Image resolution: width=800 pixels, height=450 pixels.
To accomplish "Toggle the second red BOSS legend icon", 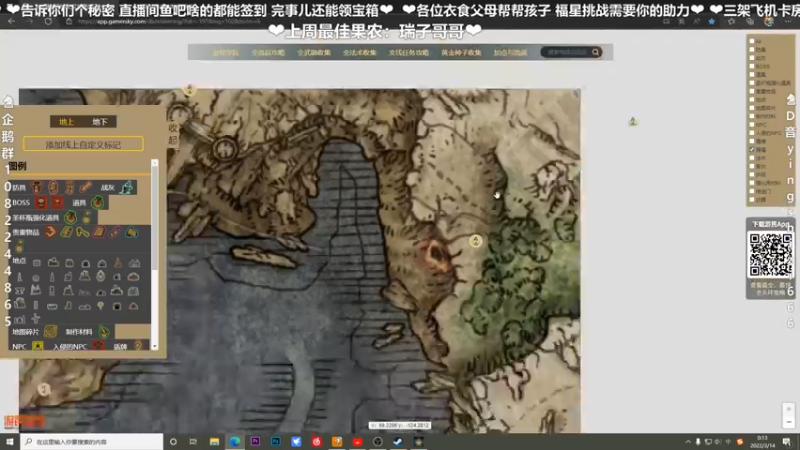I will point(57,203).
